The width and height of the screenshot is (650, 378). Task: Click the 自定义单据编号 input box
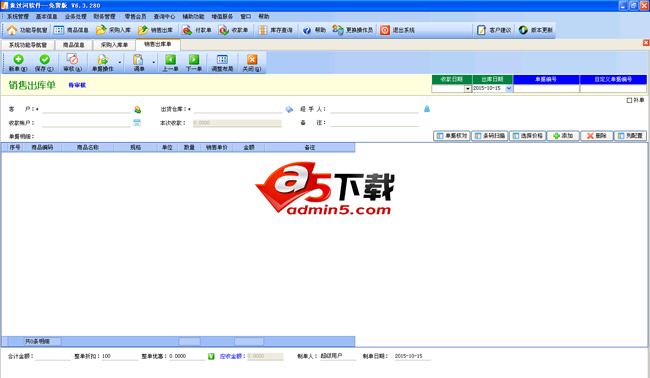point(613,89)
